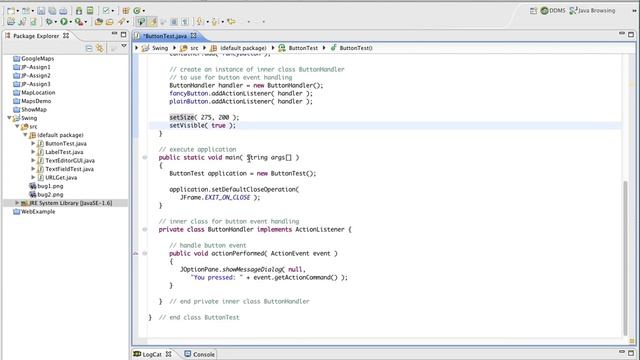Click the Debug bug icon
The image size is (640, 360).
(x=49, y=22)
